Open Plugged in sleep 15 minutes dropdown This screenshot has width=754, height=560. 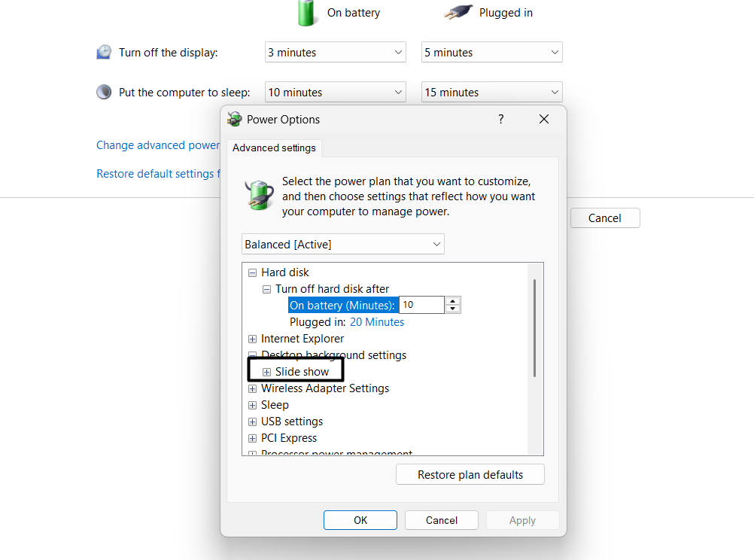pos(492,92)
